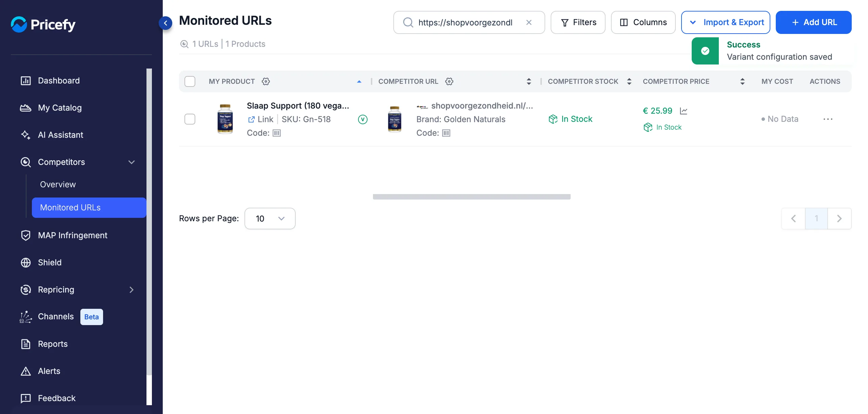This screenshot has width=868, height=414.
Task: Open shopvoorgezondheid.nl competitor URL
Action: [482, 106]
